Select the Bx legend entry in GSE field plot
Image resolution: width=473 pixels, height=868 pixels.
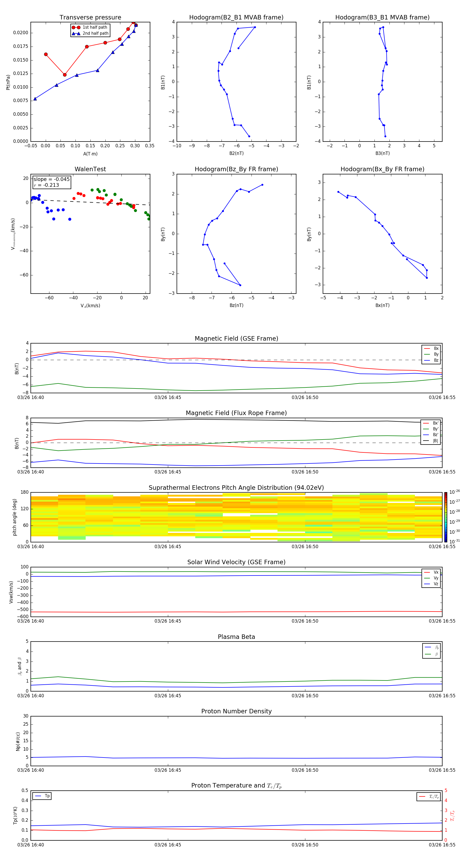click(x=431, y=349)
